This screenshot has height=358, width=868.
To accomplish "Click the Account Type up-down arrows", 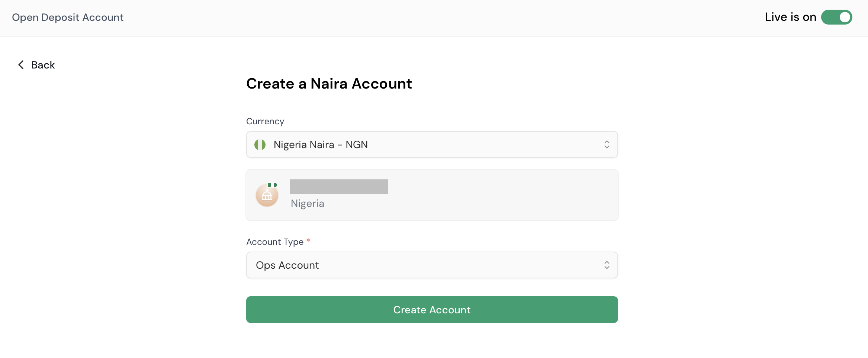I will coord(607,265).
